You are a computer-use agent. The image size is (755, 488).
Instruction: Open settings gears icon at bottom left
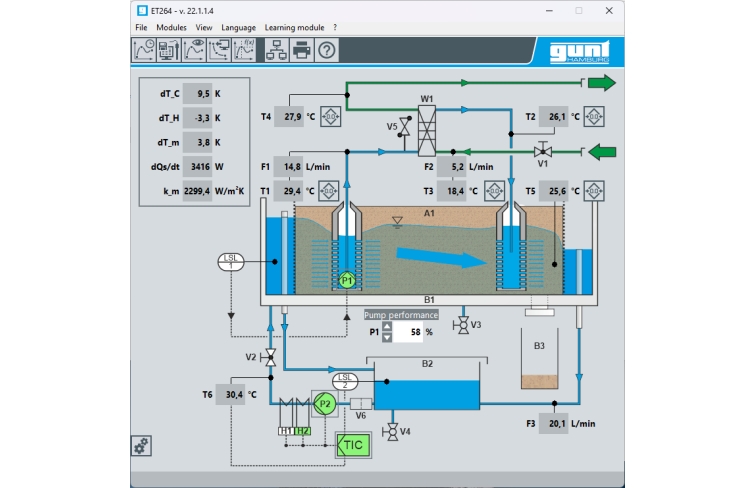(142, 445)
